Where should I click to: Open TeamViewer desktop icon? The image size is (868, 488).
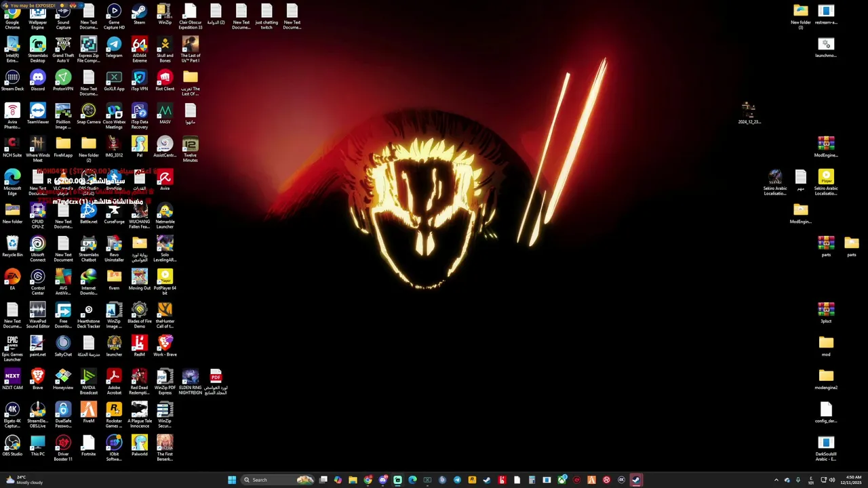38,114
